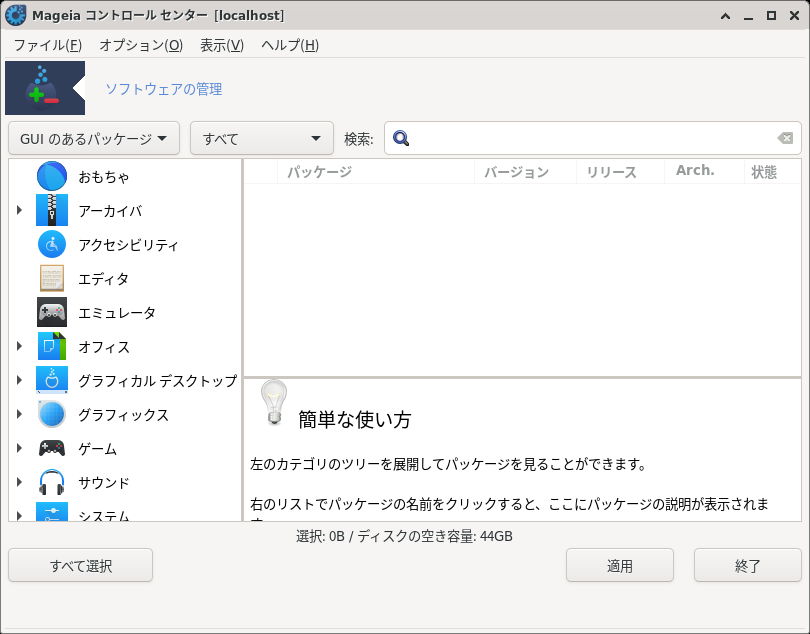Screen dimensions: 810x634
Task: Click the アーカイバ zipper icon
Action: point(52,210)
